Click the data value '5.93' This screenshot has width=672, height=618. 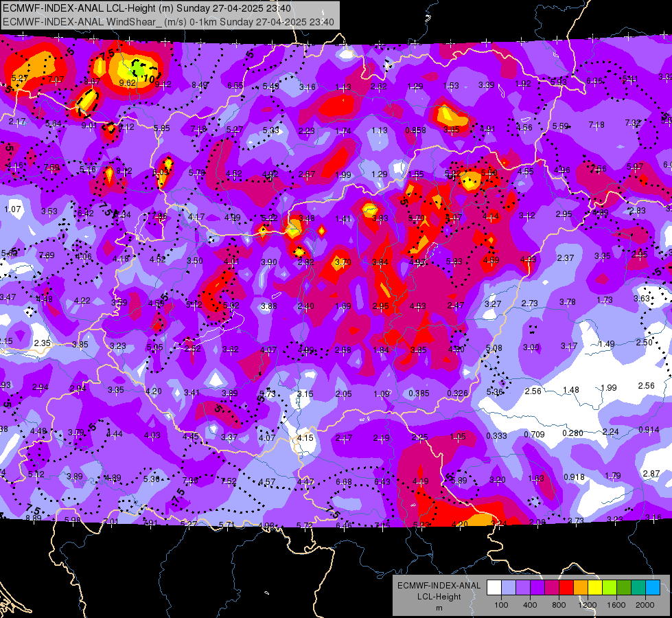[x=559, y=82]
